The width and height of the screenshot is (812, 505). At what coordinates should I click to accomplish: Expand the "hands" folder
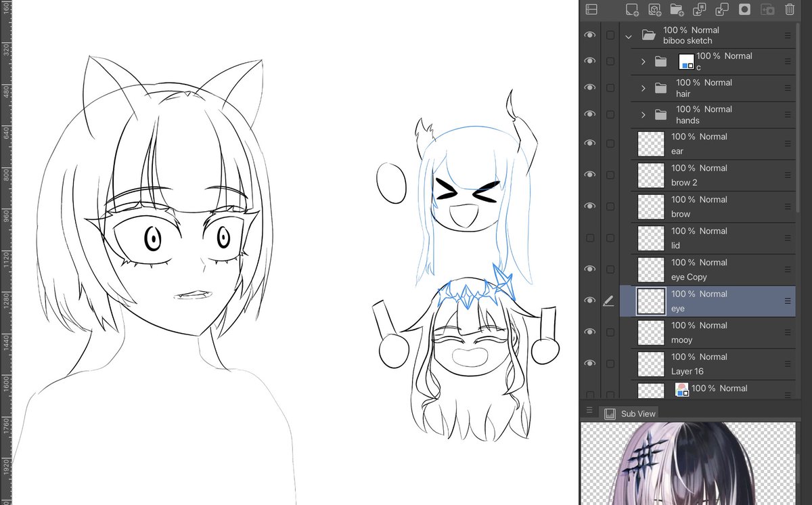[x=642, y=114]
